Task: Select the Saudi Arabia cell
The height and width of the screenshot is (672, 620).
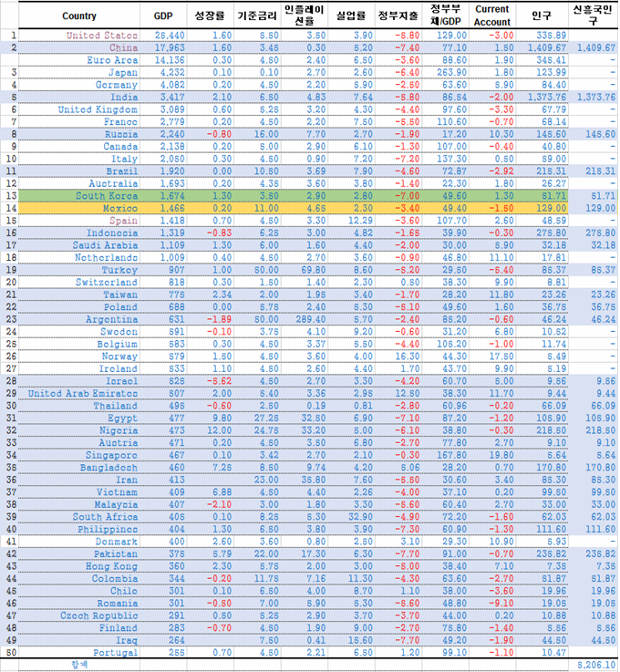Action: [78, 245]
